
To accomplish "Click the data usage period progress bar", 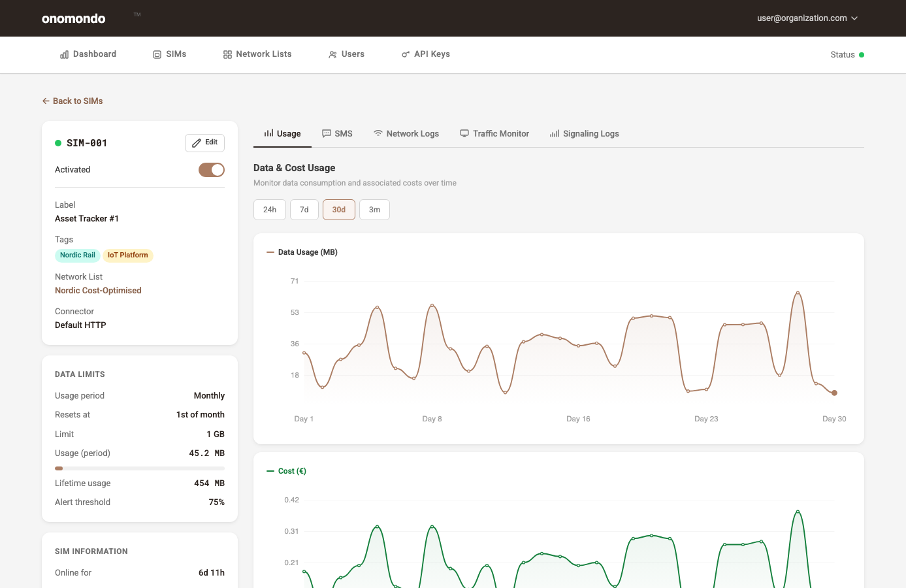I will [140, 468].
